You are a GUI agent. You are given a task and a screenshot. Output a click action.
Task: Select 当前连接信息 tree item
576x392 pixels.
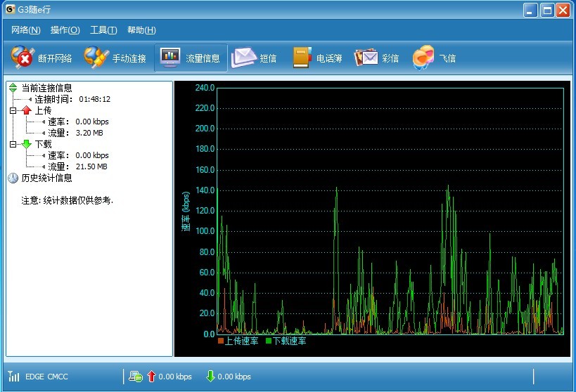46,88
